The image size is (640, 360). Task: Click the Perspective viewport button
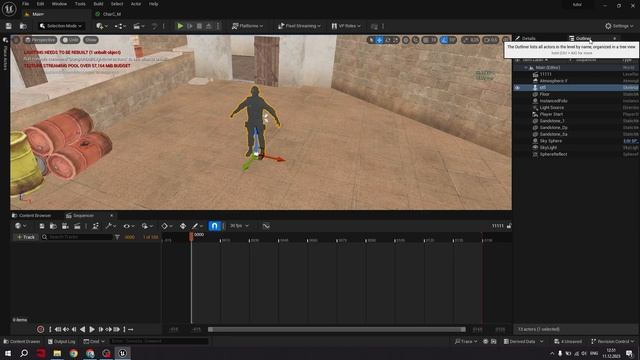40,40
